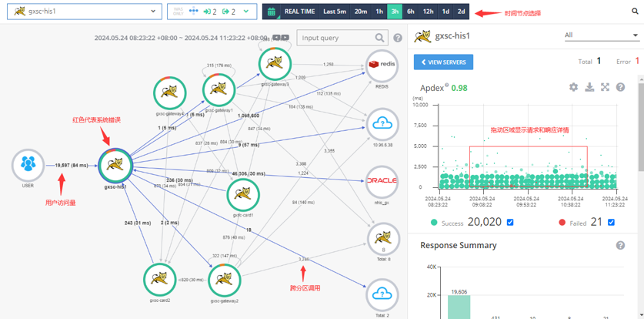The image size is (644, 319).
Task: Toggle the Failed checkbox
Action: [611, 223]
